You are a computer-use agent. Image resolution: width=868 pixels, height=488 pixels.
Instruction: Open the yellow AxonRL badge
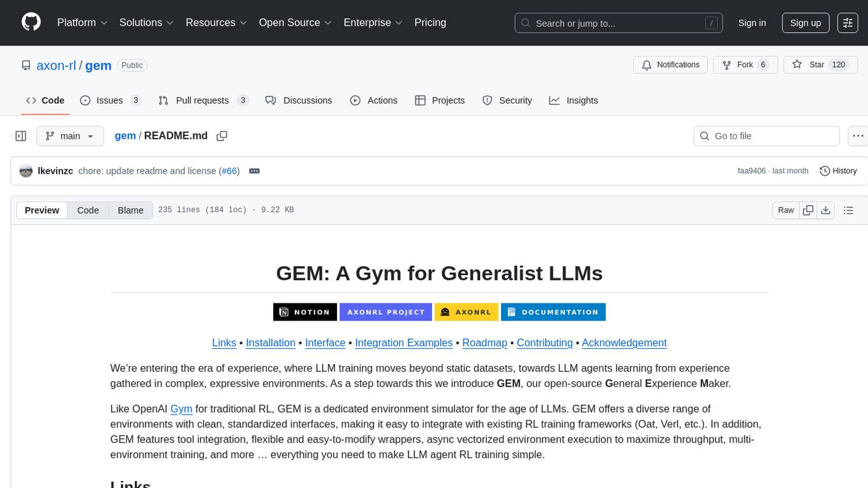point(467,312)
